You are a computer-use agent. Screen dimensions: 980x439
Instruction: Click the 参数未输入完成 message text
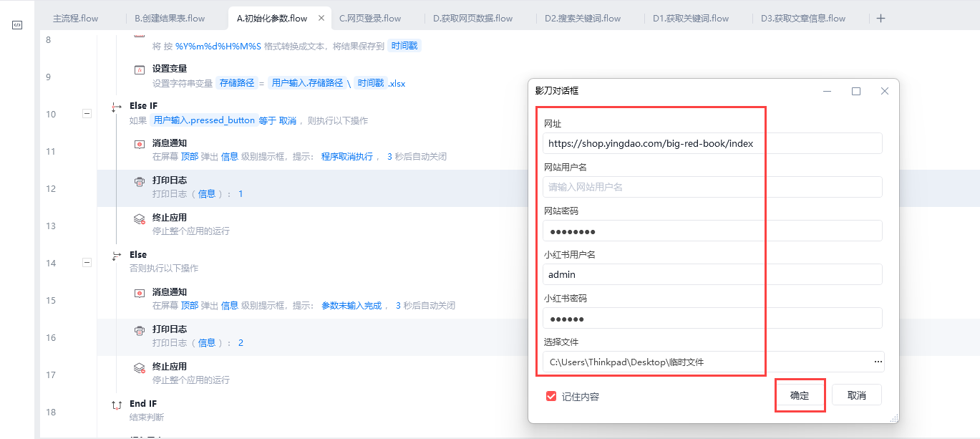pos(351,306)
